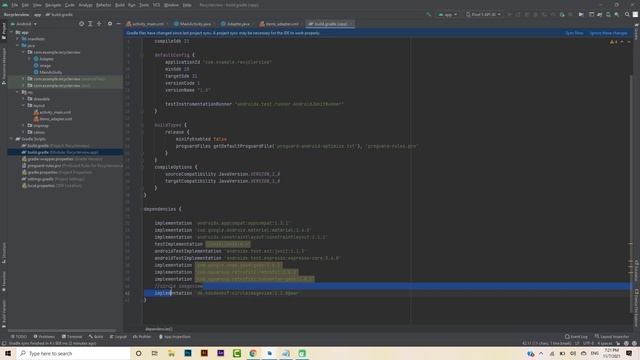Image resolution: width=640 pixels, height=360 pixels.
Task: Hide the Project panel with minus icon
Action: pyautogui.click(x=118, y=24)
